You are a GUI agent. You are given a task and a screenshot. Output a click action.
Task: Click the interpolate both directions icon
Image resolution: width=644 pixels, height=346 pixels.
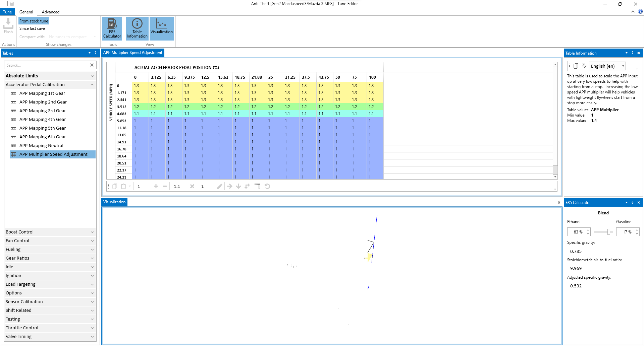click(247, 186)
